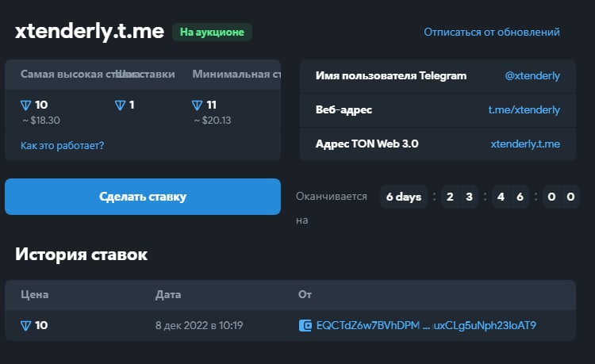
Task: Click the TON icon beside highest bid 10
Action: point(26,105)
